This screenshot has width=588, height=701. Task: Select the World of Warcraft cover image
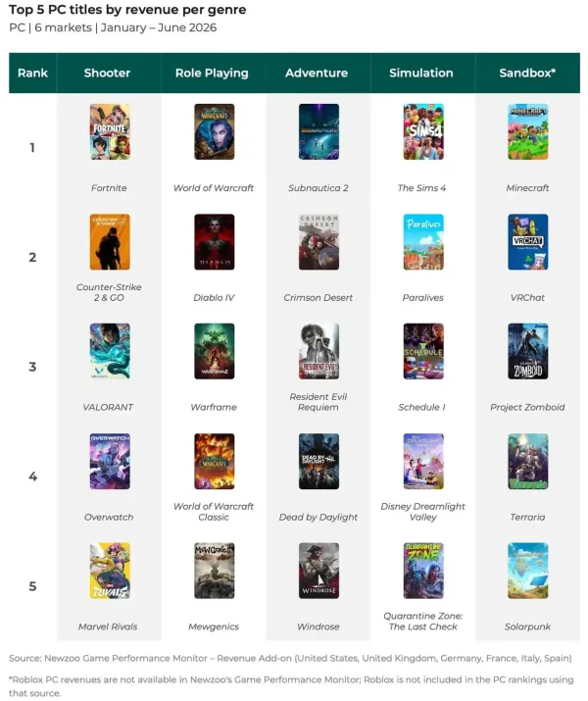tap(214, 132)
